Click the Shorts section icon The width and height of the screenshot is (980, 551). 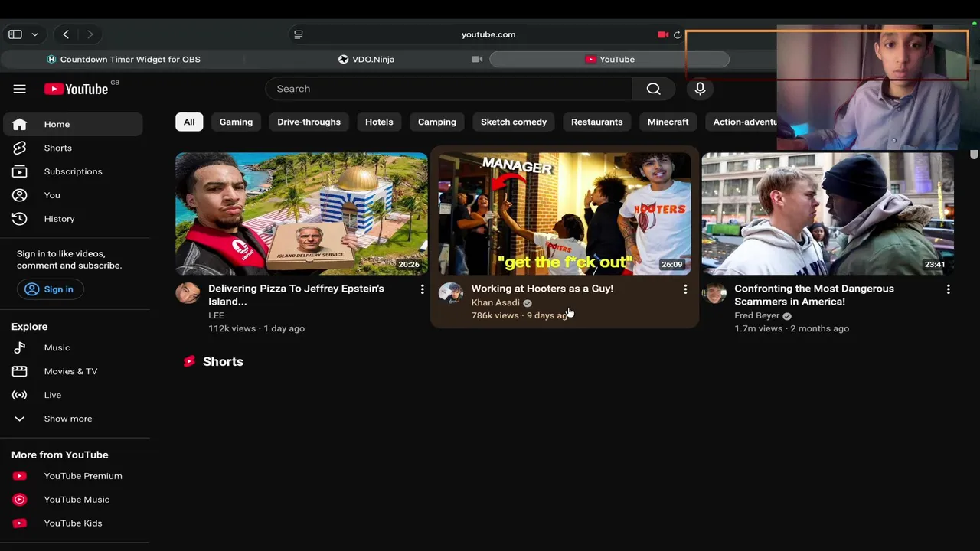[x=189, y=361]
